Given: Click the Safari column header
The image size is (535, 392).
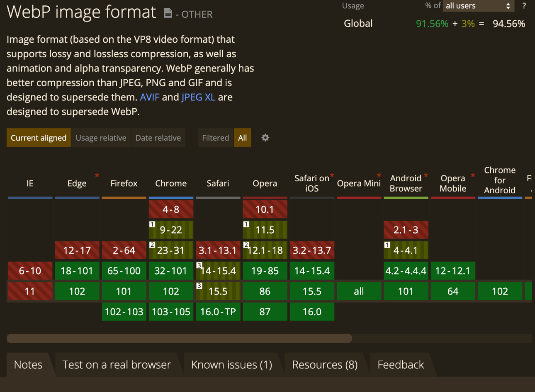Looking at the screenshot, I should (x=218, y=183).
